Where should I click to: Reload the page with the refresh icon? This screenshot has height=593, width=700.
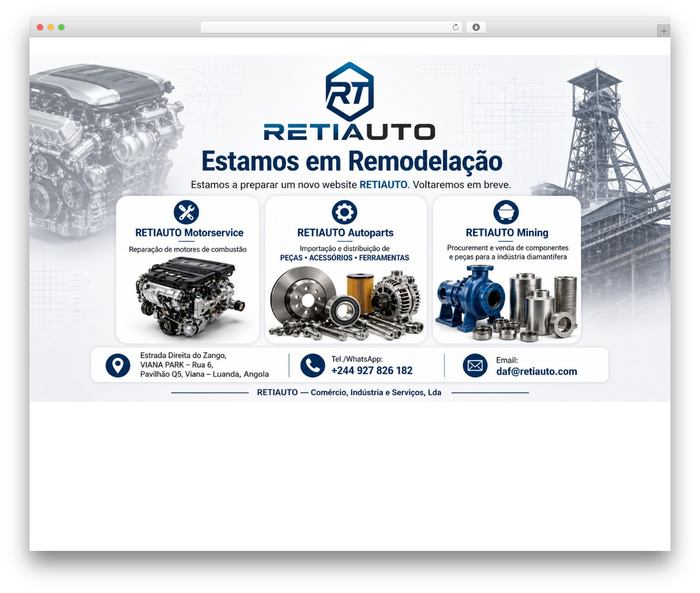(x=455, y=27)
